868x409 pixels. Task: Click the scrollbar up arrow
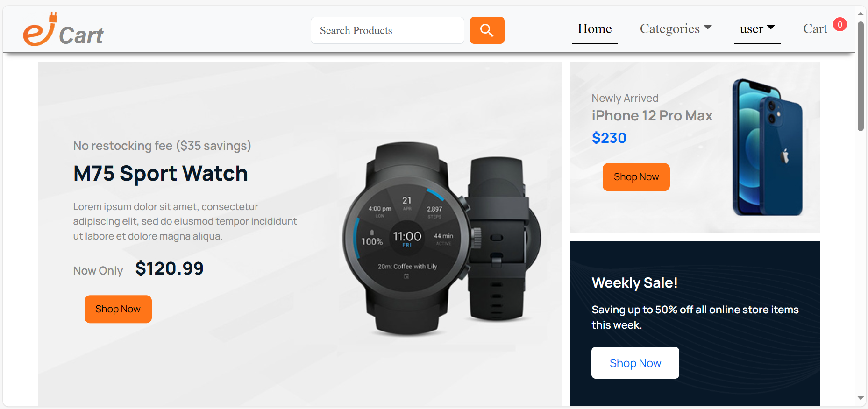(861, 13)
